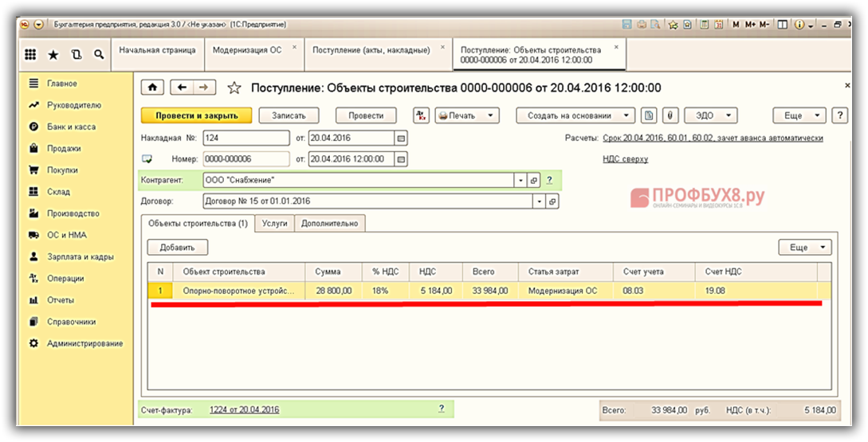Select the Опорно-поворотное устройство row cell
The height and width of the screenshot is (442, 868).
tap(239, 291)
